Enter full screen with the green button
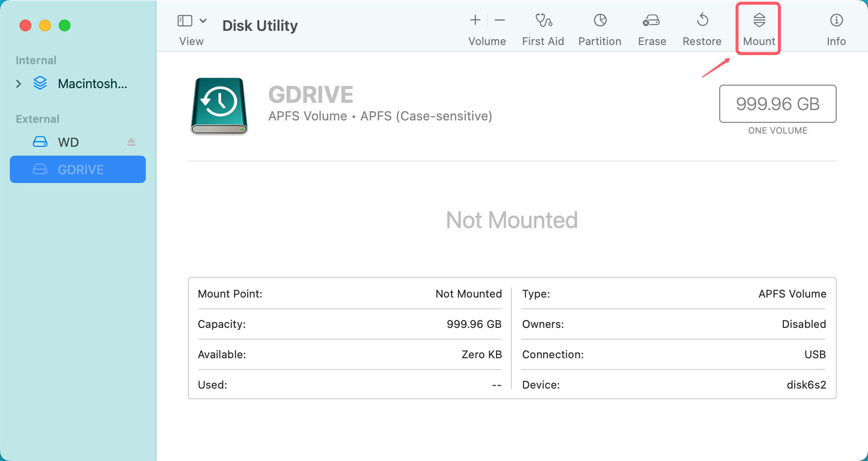Viewport: 868px width, 461px height. [65, 25]
